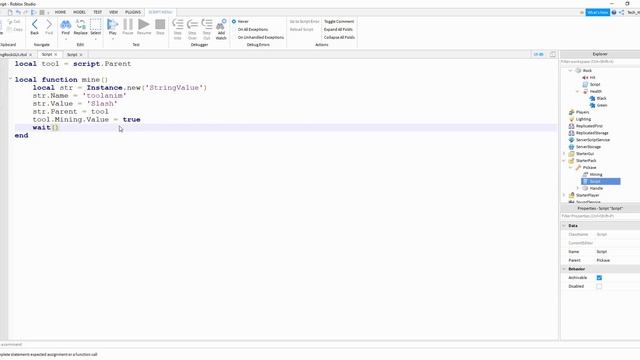Click Collapse All Folds
This screenshot has width=640, height=360.
point(339,37)
